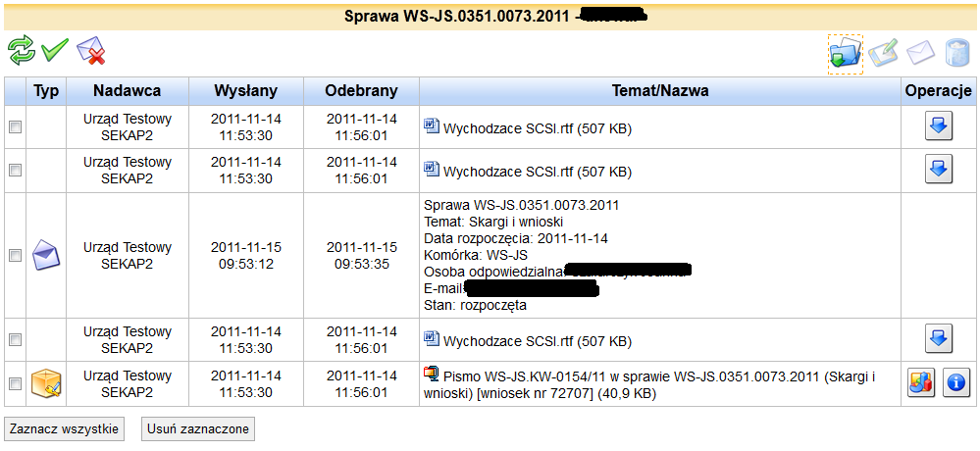Viewport: 980px width, 451px height.
Task: Tick checkbox of the Pismo WS-JS.KW-0154/11 row
Action: tap(15, 383)
